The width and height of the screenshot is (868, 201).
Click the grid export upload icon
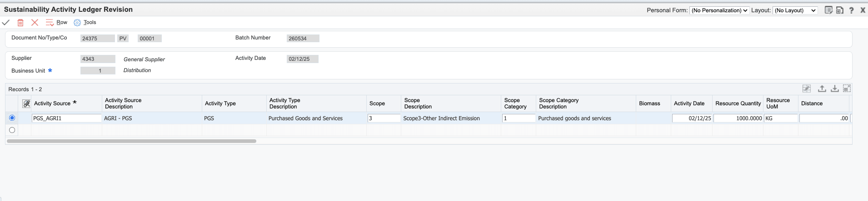pos(822,89)
